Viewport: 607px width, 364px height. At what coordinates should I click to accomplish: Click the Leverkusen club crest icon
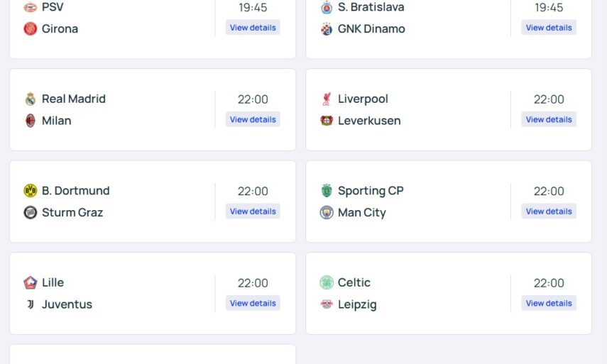pyautogui.click(x=327, y=121)
